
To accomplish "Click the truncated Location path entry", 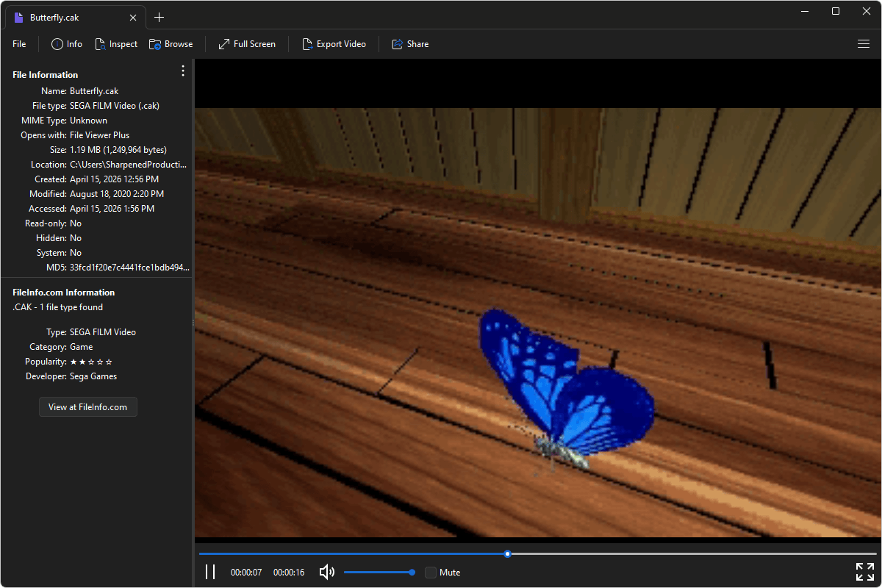I will (x=128, y=164).
